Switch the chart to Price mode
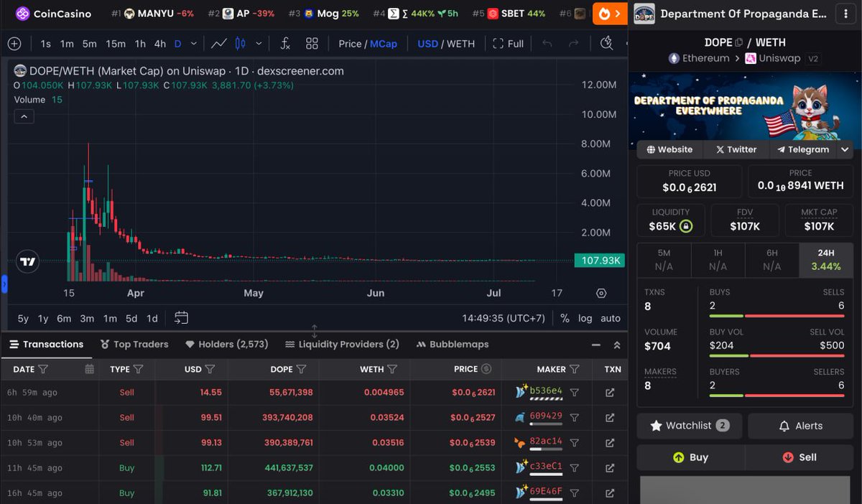The height and width of the screenshot is (504, 862). coord(350,44)
